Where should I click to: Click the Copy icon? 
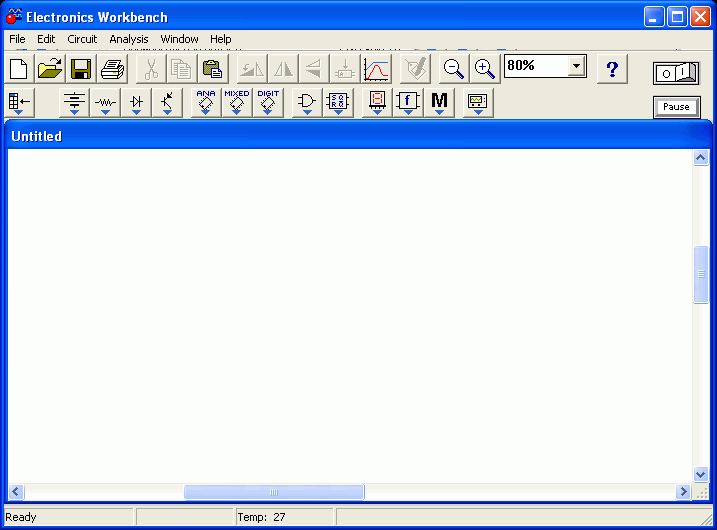point(182,69)
